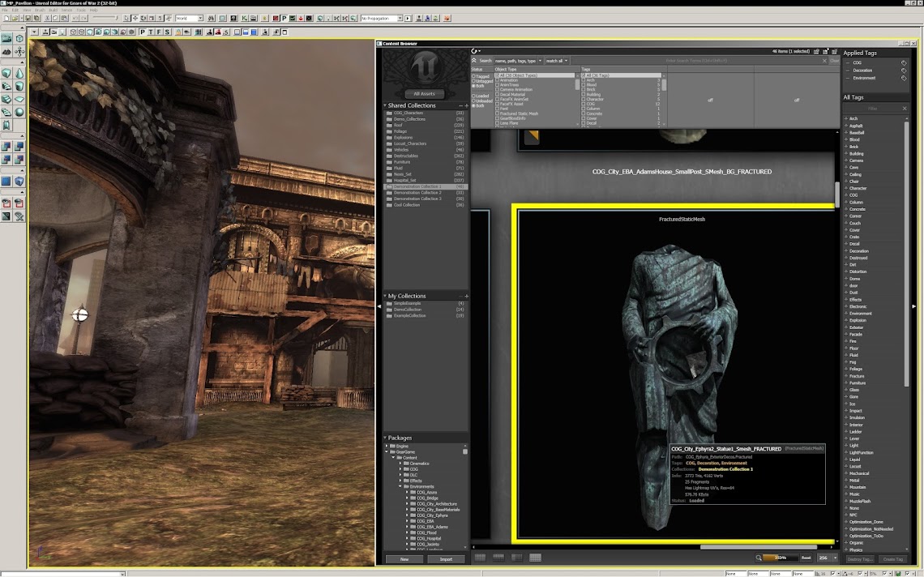The image size is (924, 577).
Task: Collapse the My Collections section
Action: 385,296
